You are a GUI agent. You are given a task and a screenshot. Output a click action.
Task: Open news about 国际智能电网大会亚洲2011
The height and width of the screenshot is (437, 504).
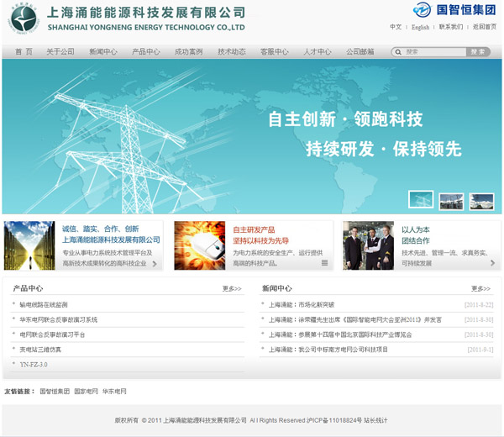355,320
